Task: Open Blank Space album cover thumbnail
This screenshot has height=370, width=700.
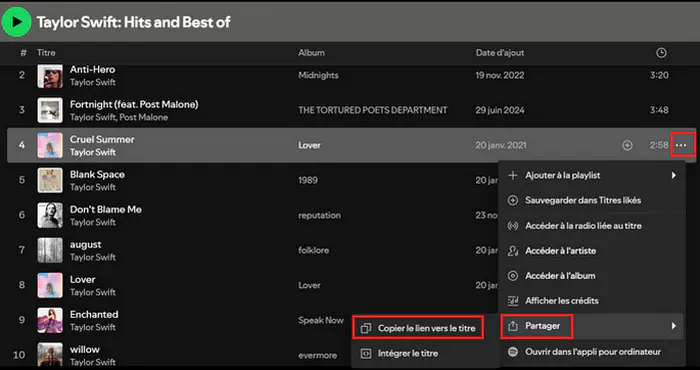Action: [x=50, y=180]
